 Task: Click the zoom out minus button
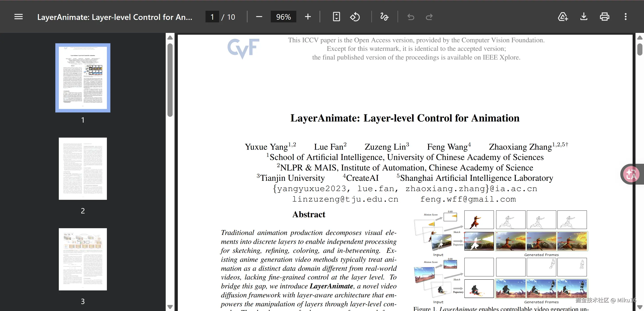pos(259,17)
